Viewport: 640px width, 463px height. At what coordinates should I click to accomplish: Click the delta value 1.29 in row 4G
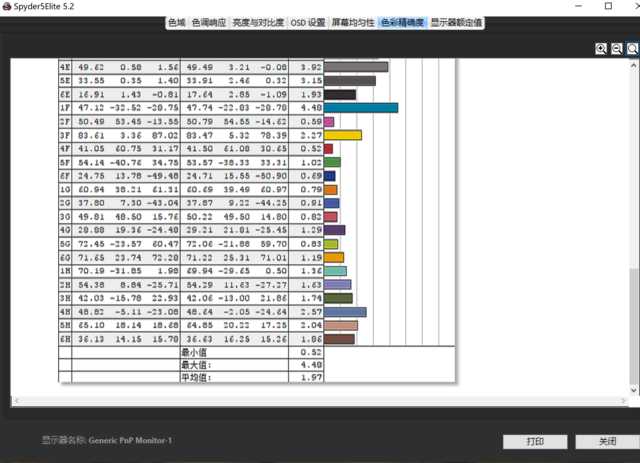[x=311, y=230]
